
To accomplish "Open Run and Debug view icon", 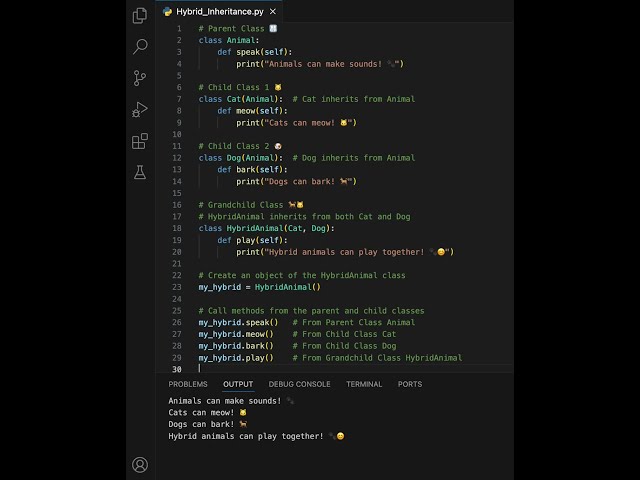I will (x=140, y=109).
